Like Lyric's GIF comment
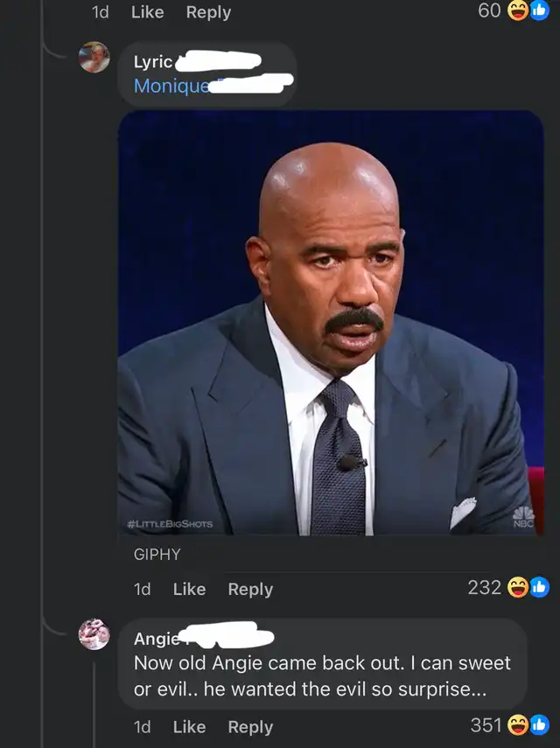This screenshot has width=560, height=748. click(189, 589)
